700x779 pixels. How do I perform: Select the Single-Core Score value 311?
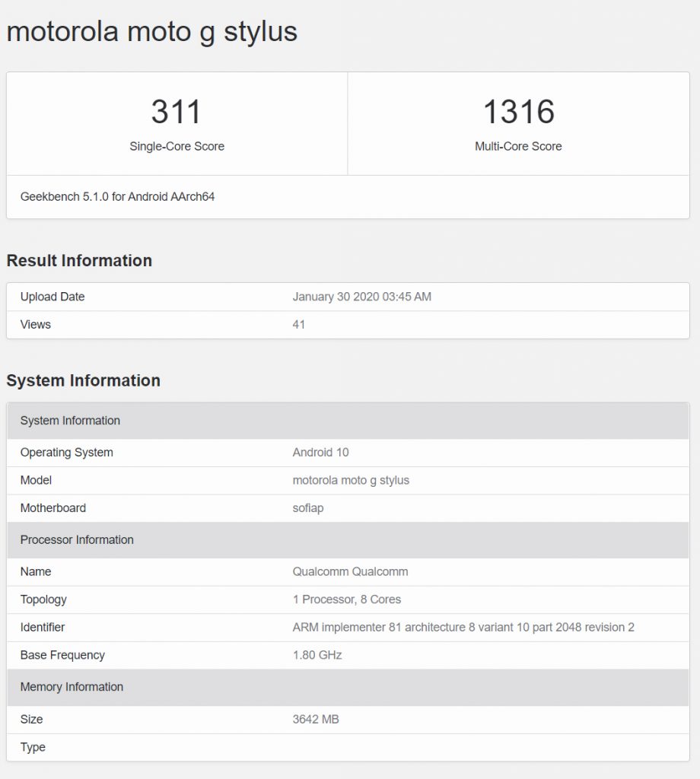(x=177, y=112)
